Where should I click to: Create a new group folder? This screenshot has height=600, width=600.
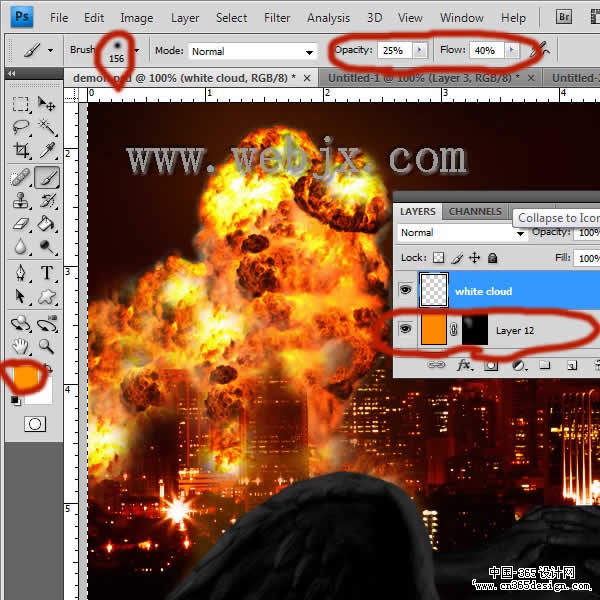(544, 365)
